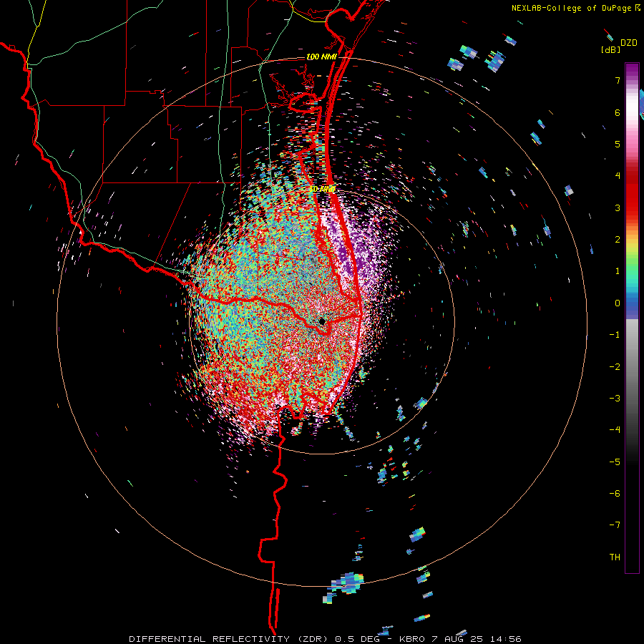
Task: Click the -4 value on color scale
Action: (x=615, y=429)
